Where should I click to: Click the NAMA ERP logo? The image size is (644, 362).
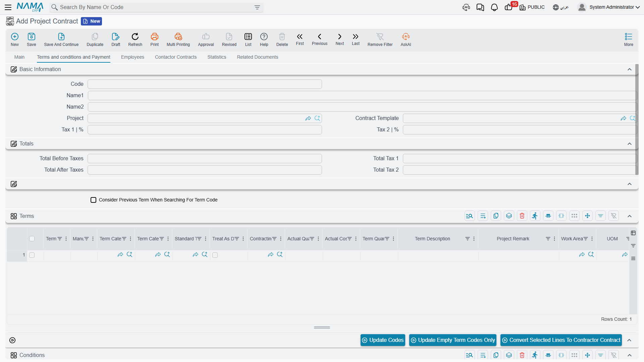pos(30,7)
